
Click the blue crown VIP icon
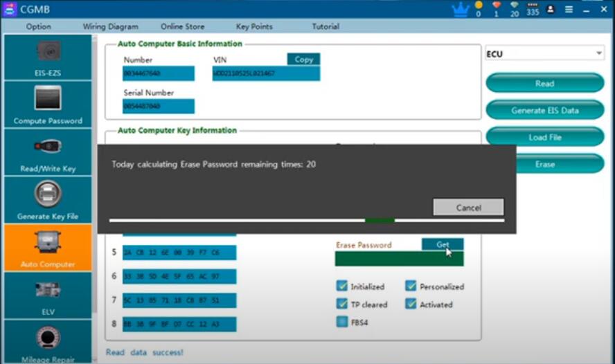click(x=460, y=10)
